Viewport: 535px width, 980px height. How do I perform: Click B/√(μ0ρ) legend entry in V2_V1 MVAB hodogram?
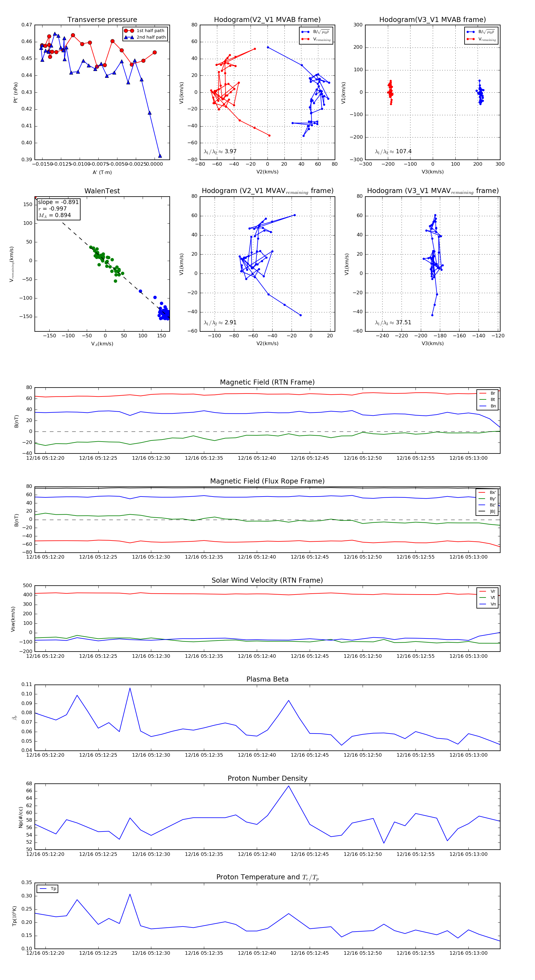[316, 32]
